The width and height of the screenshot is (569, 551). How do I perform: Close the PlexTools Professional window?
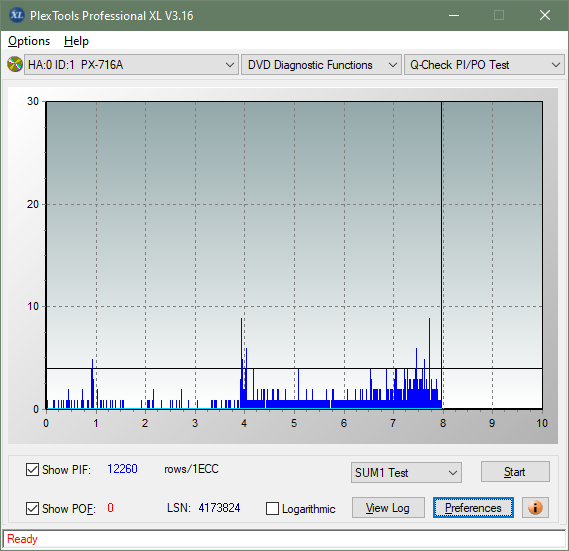(x=545, y=15)
